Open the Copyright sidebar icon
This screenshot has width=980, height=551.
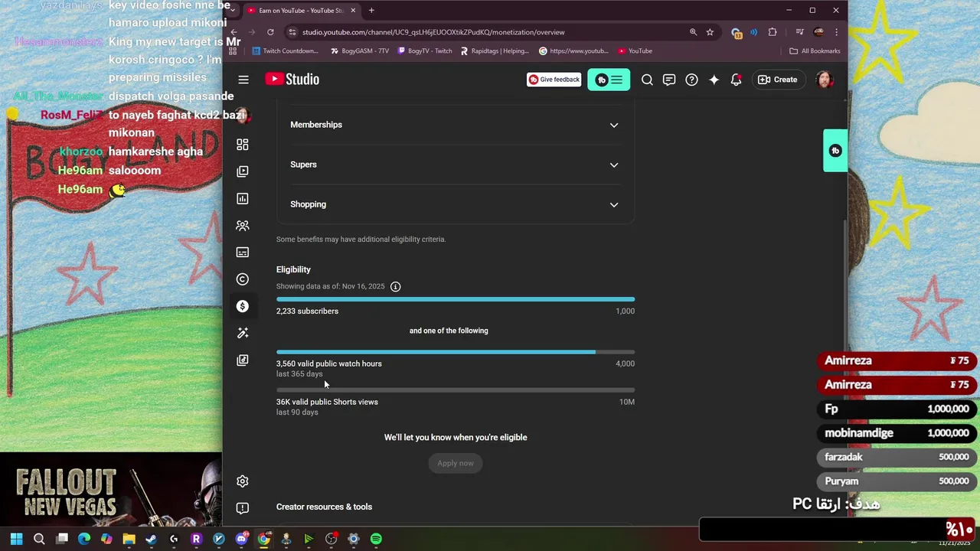point(243,279)
